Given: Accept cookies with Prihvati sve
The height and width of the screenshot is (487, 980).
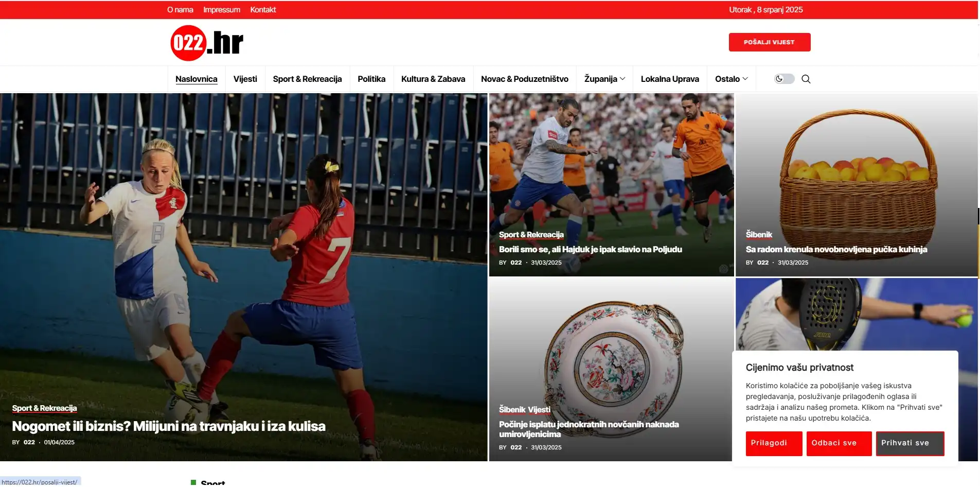Looking at the screenshot, I should pyautogui.click(x=910, y=443).
